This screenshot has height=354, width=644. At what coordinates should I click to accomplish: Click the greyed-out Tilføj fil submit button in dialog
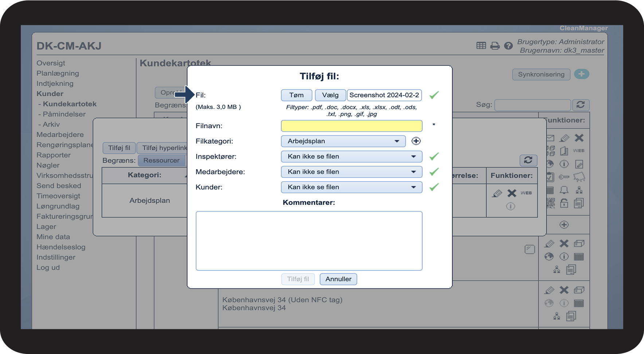tap(298, 279)
